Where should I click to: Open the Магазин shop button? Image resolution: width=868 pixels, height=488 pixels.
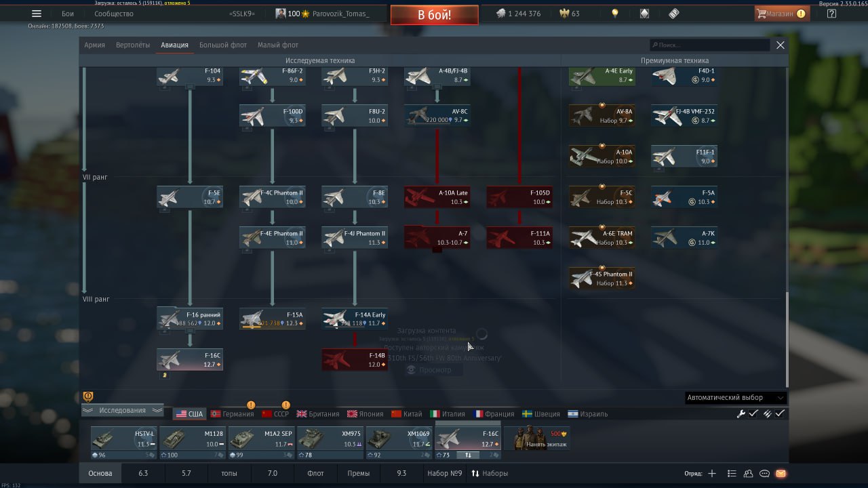tap(782, 14)
